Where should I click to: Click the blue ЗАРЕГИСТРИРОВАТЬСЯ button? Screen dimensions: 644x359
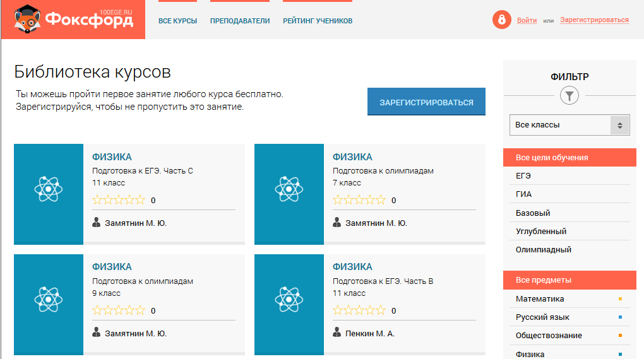click(426, 102)
